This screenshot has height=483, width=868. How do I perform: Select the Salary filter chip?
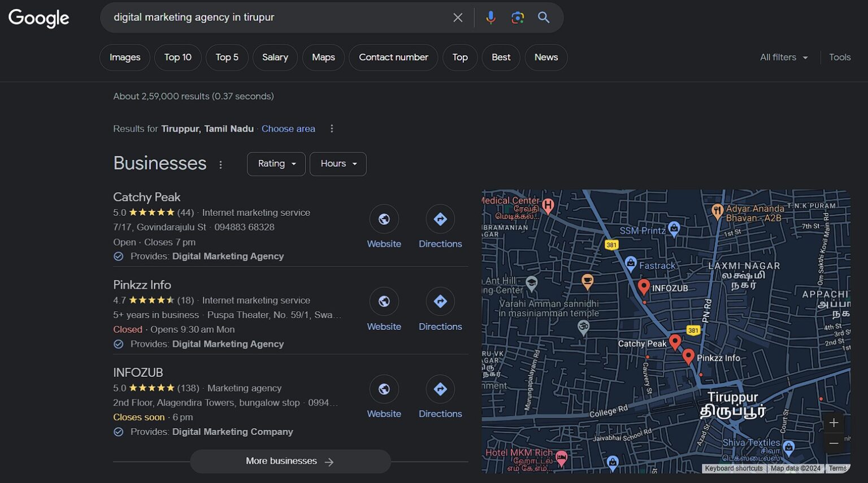click(275, 58)
